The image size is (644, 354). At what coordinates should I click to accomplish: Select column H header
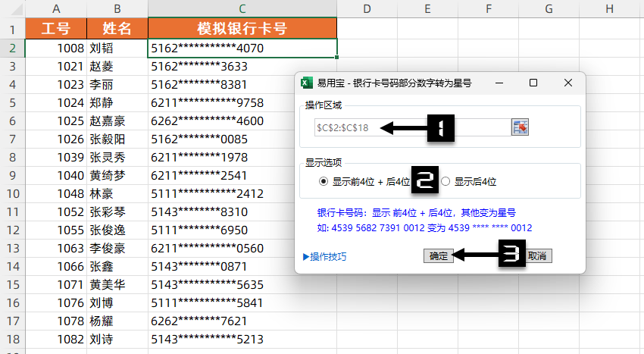609,8
